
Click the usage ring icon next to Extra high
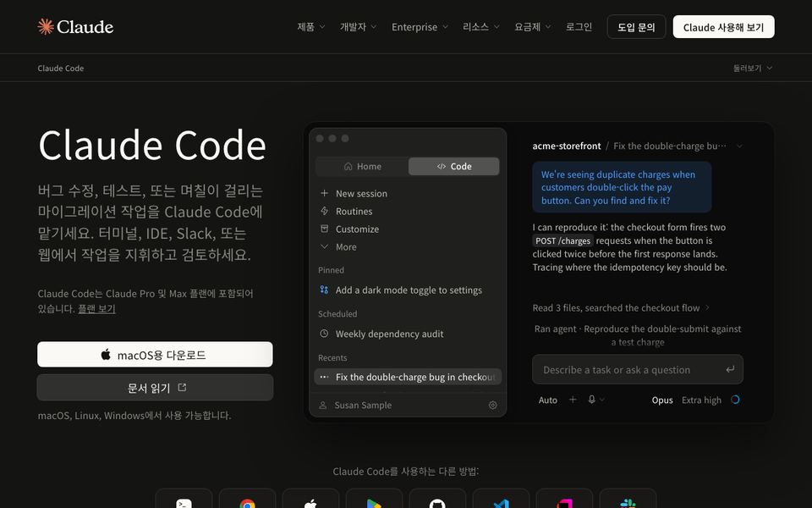tap(735, 400)
